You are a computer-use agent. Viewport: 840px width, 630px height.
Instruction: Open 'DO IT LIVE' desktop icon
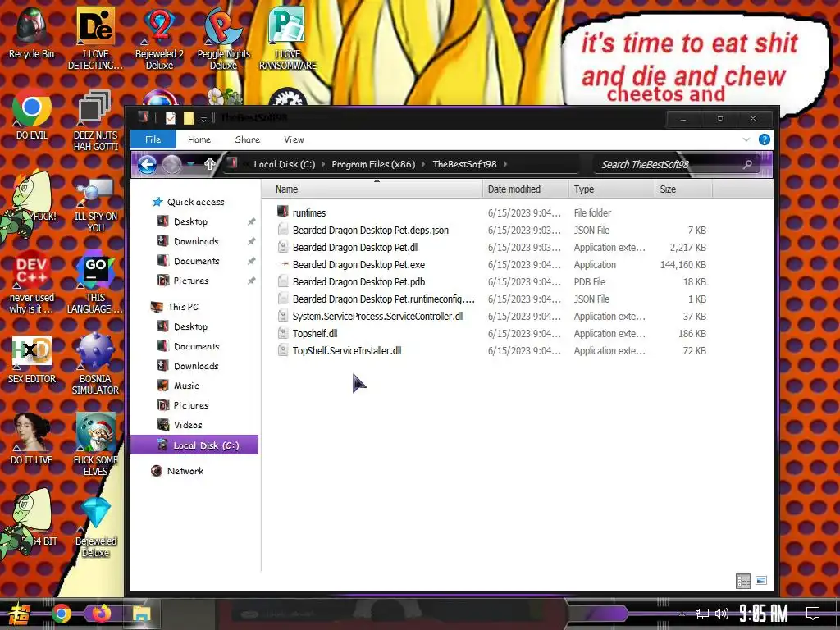pos(31,440)
